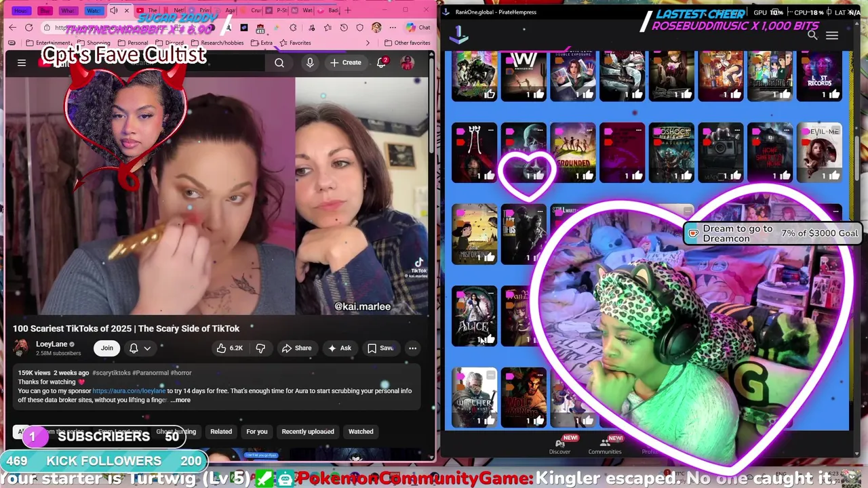Open the Grounded game card
Viewport: 868px width, 488px height.
pos(574,153)
